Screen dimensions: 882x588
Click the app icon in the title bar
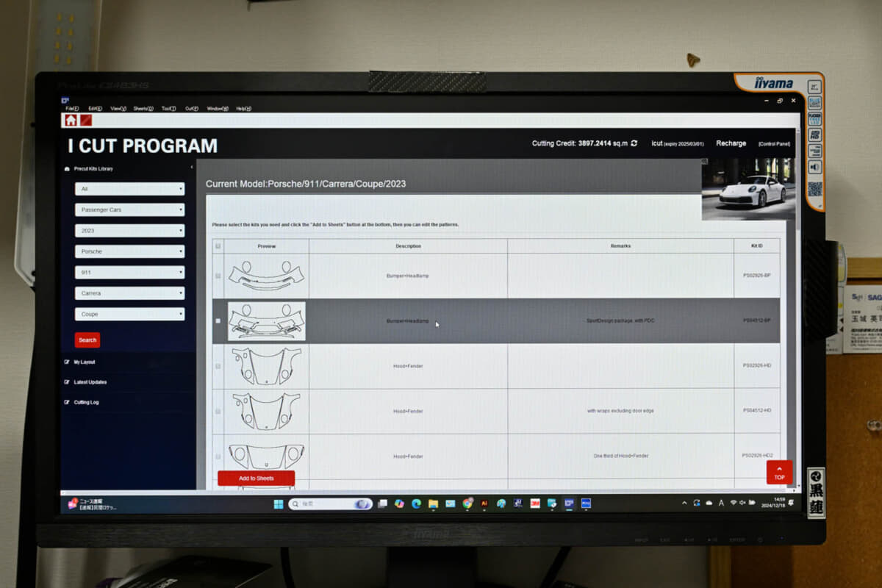65,100
